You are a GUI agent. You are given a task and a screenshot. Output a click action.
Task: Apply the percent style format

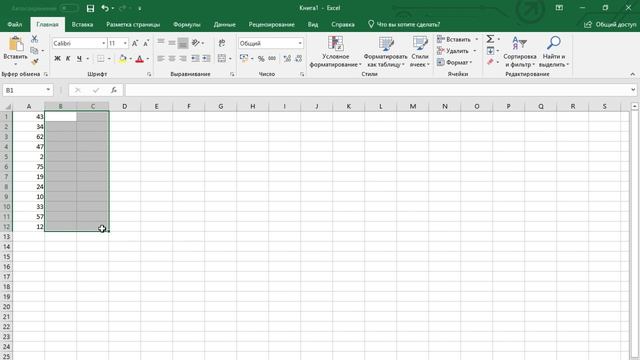point(261,59)
